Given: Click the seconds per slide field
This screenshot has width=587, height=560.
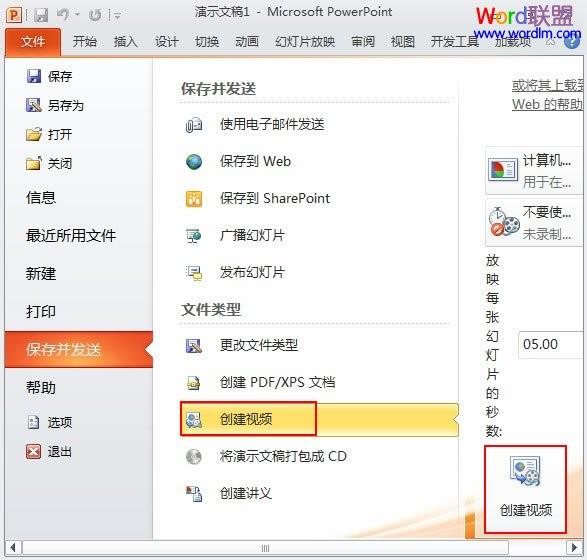Looking at the screenshot, I should (551, 344).
